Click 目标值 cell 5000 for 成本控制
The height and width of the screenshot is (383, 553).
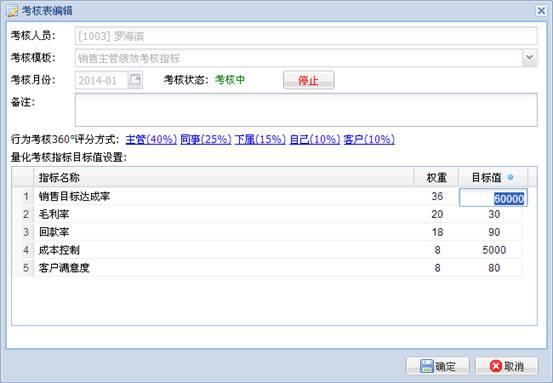494,250
